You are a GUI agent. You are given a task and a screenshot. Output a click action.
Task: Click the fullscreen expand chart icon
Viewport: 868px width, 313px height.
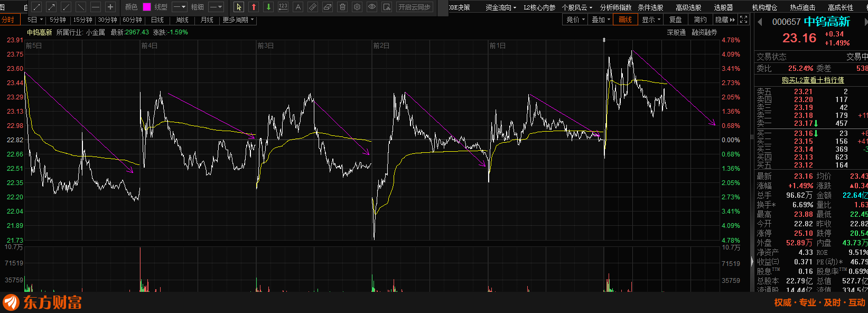point(744,20)
